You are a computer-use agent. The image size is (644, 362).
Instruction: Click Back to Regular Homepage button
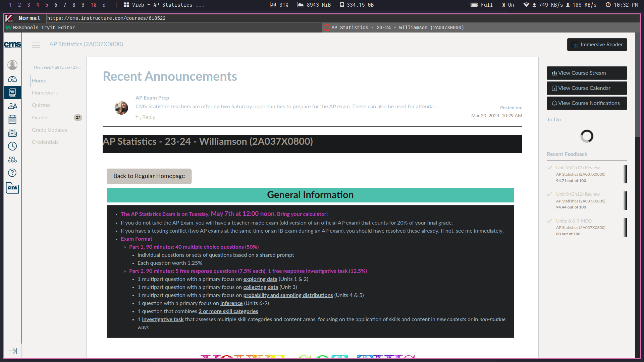[x=149, y=176]
